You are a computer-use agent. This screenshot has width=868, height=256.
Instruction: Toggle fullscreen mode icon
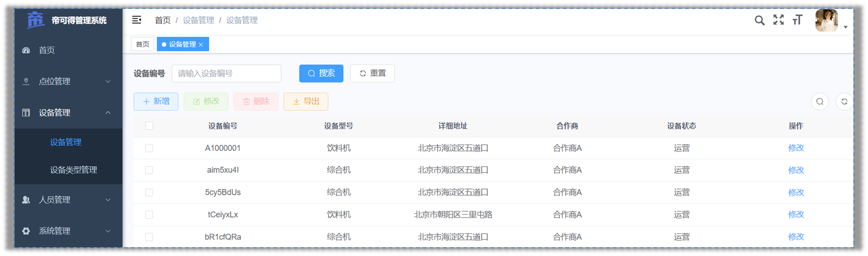tap(778, 20)
